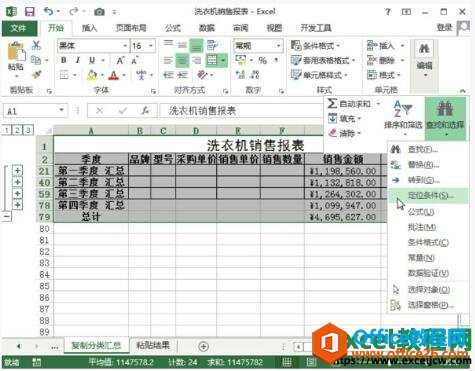Click Find and Select binoculars button
This screenshot has height=371, width=475.
tap(445, 118)
